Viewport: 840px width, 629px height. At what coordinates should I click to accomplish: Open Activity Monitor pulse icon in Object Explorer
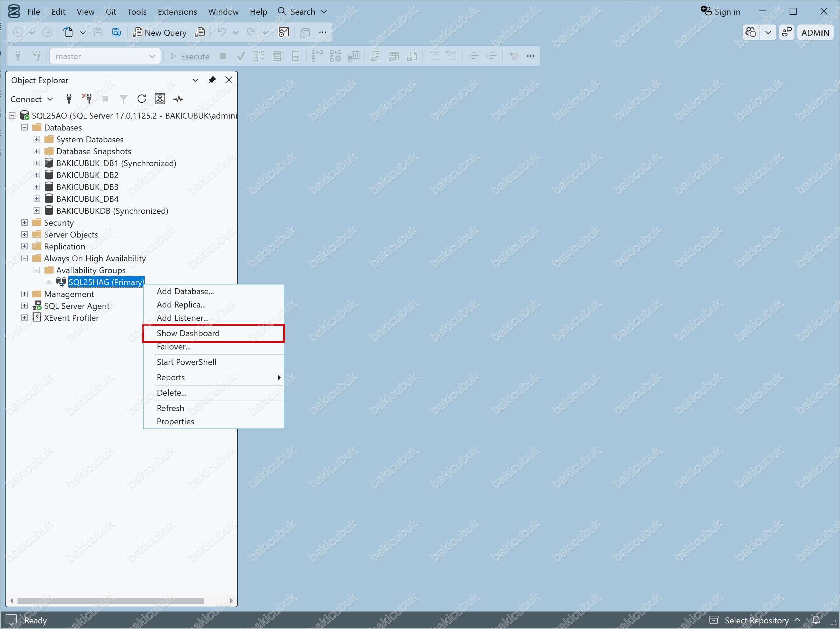[x=178, y=99]
